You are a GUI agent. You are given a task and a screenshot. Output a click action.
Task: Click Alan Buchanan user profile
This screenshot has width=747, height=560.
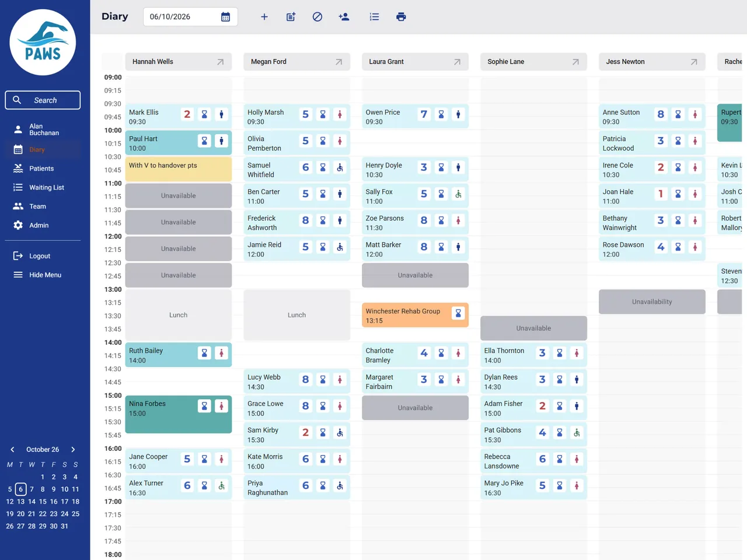pos(43,129)
